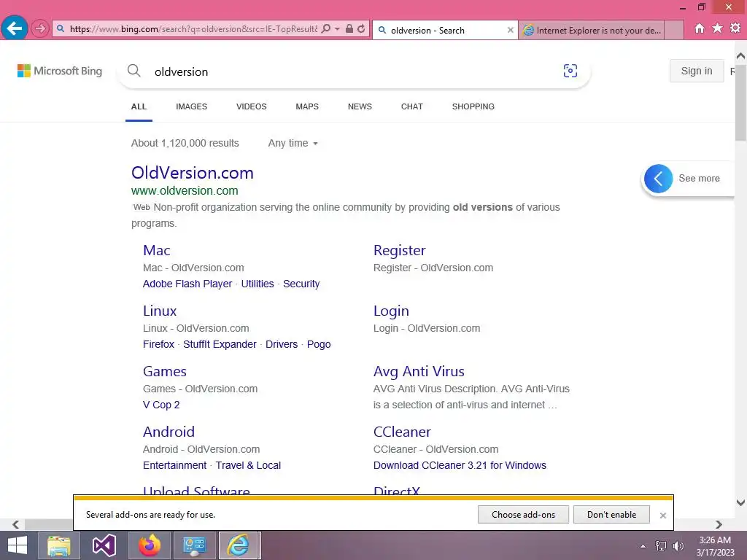Open Control Panel taskbar icon
The height and width of the screenshot is (560, 747).
pyautogui.click(x=195, y=545)
